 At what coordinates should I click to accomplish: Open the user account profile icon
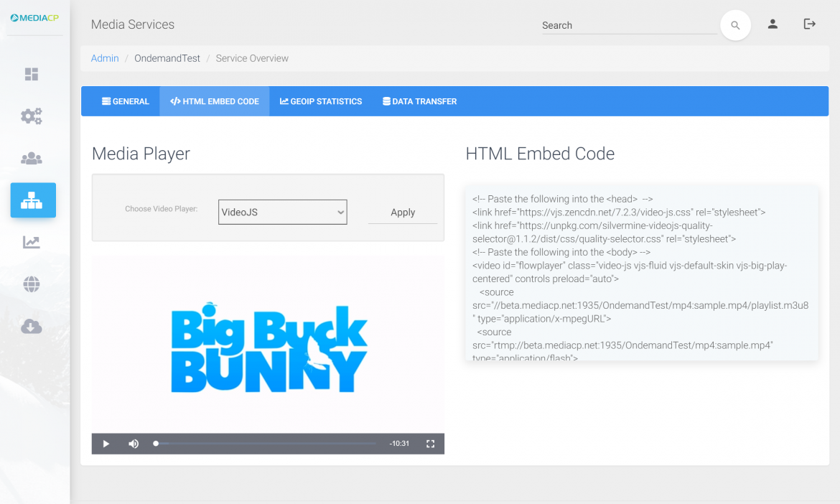coord(773,24)
